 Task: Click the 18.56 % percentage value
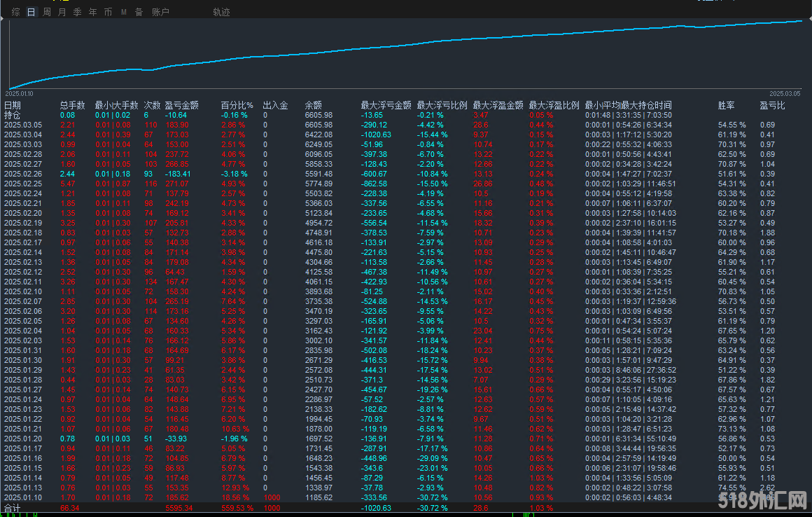pyautogui.click(x=235, y=497)
